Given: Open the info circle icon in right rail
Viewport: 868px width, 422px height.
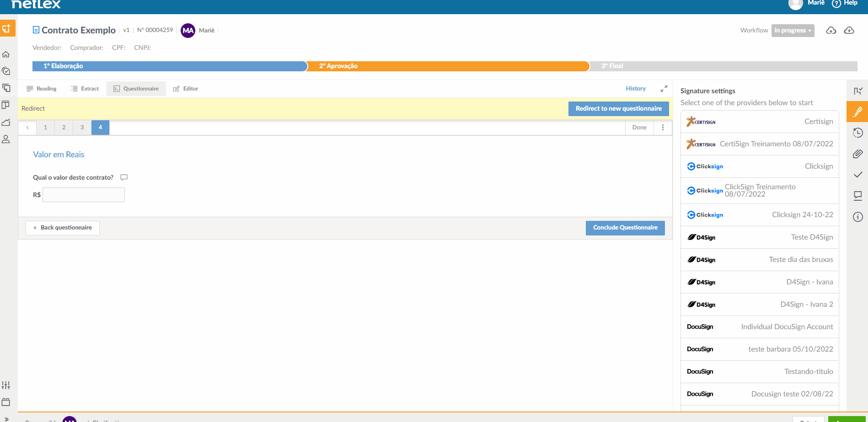Looking at the screenshot, I should (858, 217).
